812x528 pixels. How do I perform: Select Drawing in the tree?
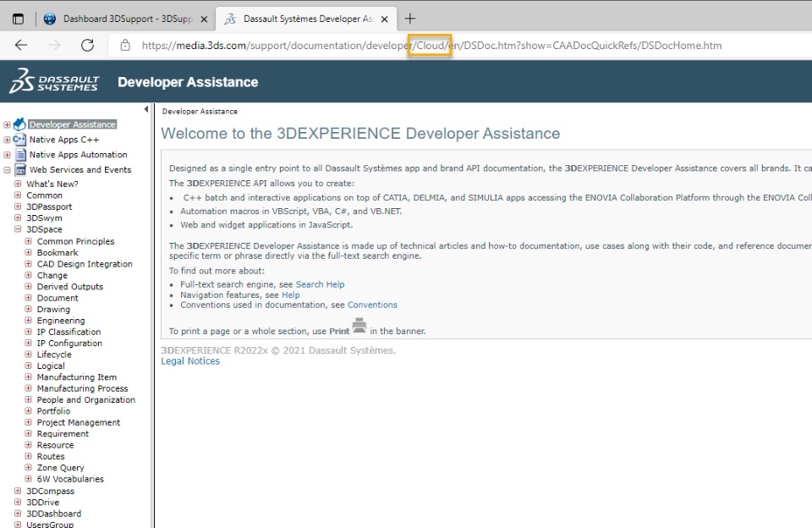coord(53,310)
